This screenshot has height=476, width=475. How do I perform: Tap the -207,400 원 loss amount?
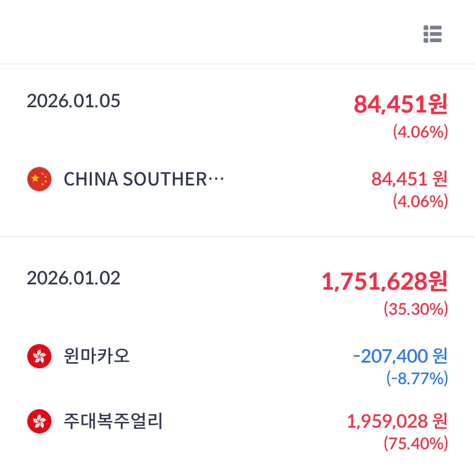pyautogui.click(x=400, y=356)
